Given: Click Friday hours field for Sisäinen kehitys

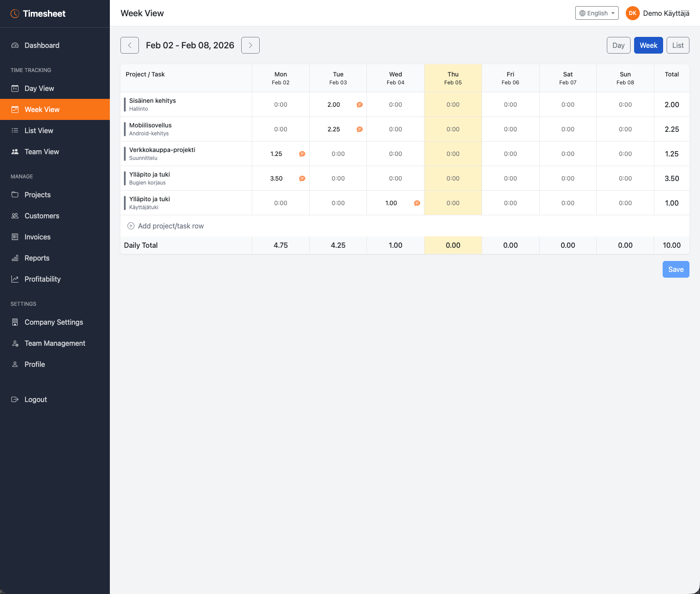Looking at the screenshot, I should 510,105.
